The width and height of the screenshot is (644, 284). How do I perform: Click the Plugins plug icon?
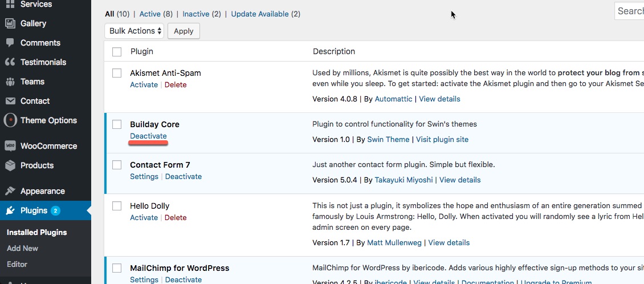pyautogui.click(x=10, y=210)
